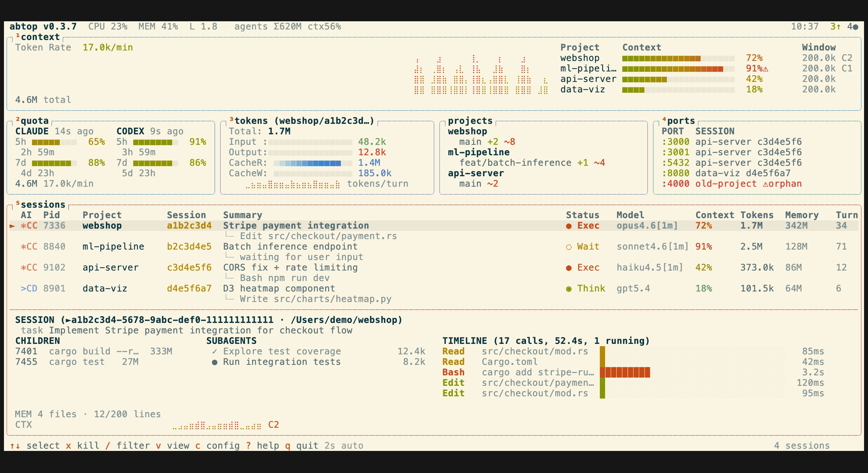Click the red Exec status dot for webshop
This screenshot has height=473, width=868.
pos(569,226)
